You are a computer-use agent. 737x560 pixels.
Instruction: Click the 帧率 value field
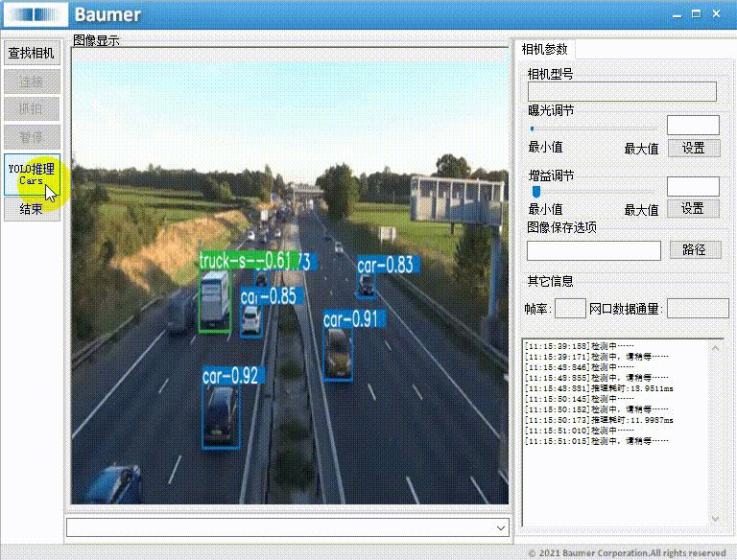tap(570, 309)
